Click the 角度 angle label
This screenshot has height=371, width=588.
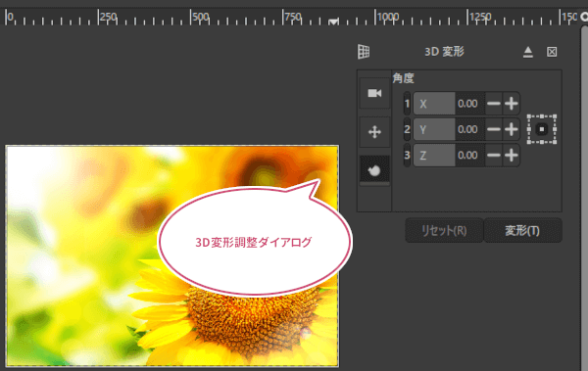(x=403, y=78)
